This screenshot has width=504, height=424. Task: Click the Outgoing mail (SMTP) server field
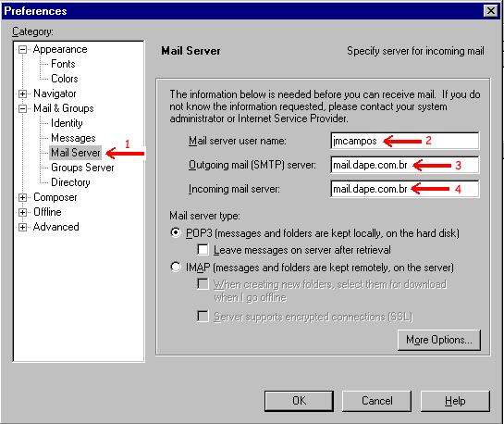click(405, 165)
